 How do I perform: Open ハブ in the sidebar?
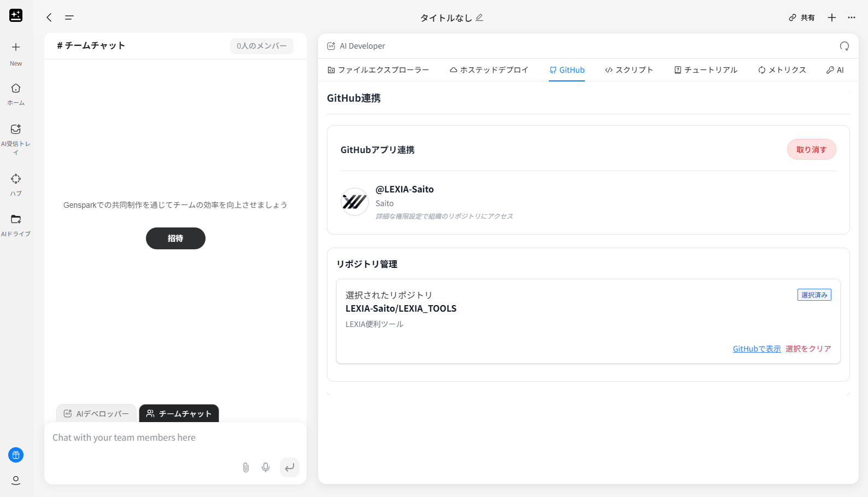pos(16,185)
